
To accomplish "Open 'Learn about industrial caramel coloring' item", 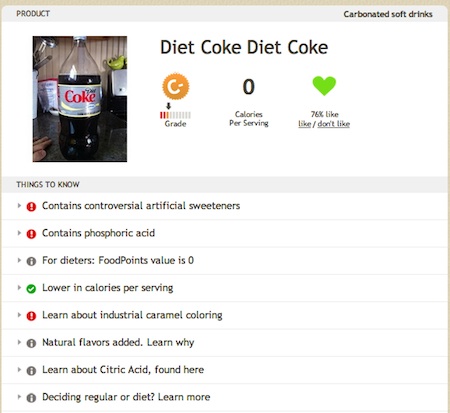I will coord(132,315).
